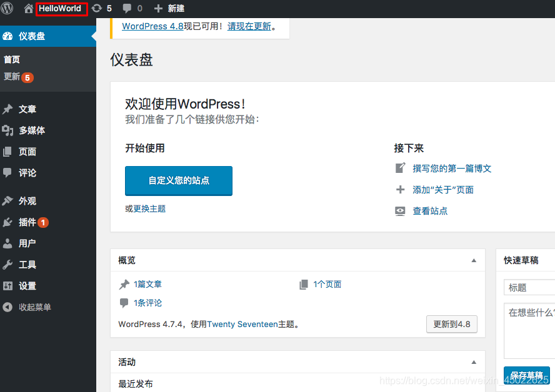This screenshot has height=392, width=555.
Task: Click the 1篇文章 link in 概览
Action: (x=147, y=284)
